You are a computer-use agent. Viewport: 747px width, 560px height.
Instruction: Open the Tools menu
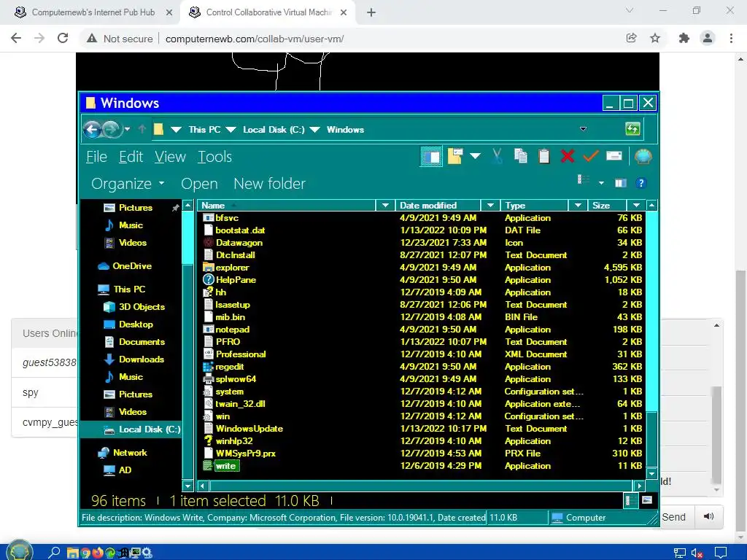pos(215,157)
